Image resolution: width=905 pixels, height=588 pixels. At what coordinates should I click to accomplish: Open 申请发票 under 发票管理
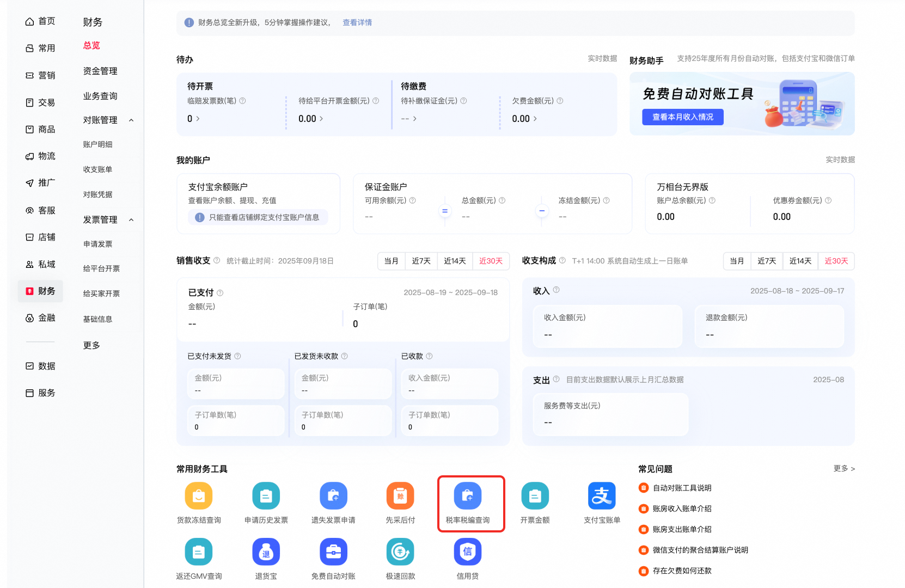click(98, 244)
